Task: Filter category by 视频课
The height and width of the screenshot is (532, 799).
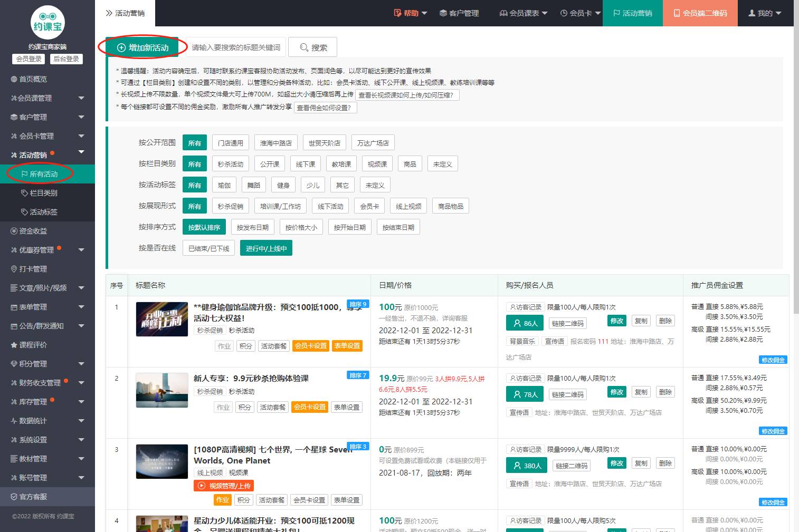Action: coord(377,164)
